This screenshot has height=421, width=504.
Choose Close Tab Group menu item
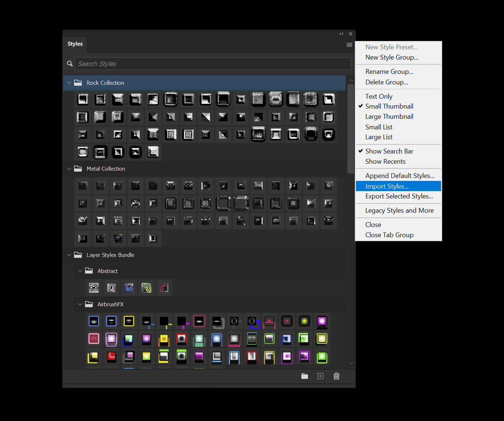click(399, 235)
